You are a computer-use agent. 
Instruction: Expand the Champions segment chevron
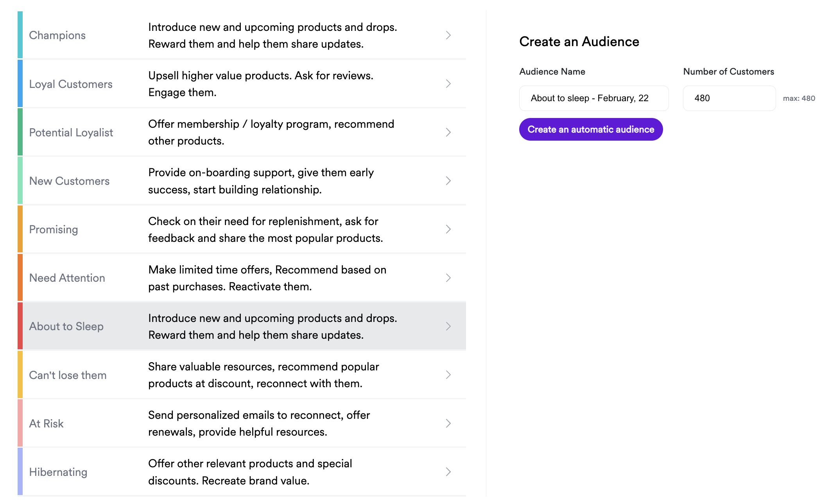(x=448, y=35)
